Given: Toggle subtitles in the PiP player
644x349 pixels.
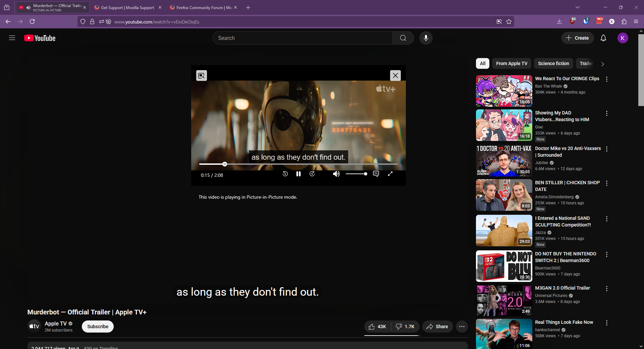Looking at the screenshot, I should click(x=376, y=174).
